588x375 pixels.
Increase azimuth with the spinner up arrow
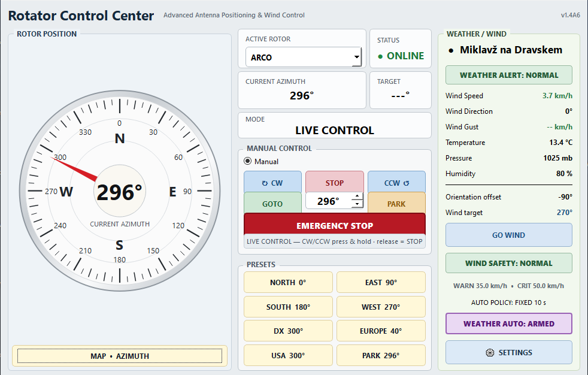pos(357,196)
